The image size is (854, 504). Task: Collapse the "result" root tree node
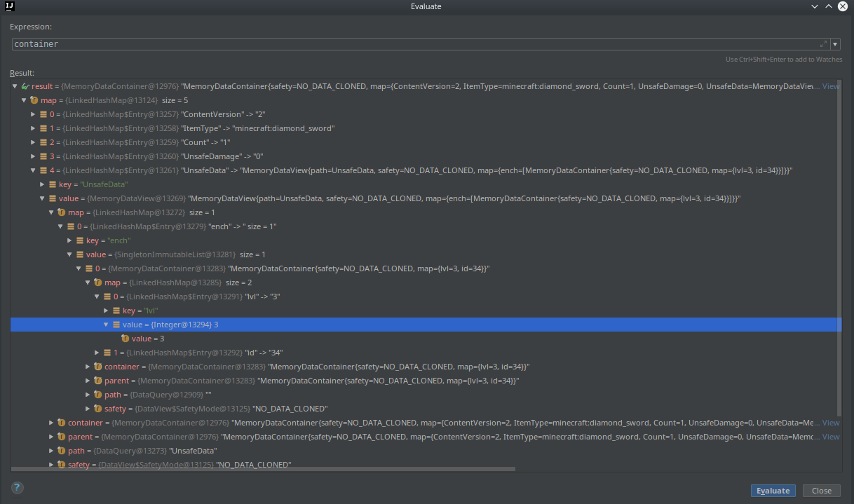click(14, 86)
